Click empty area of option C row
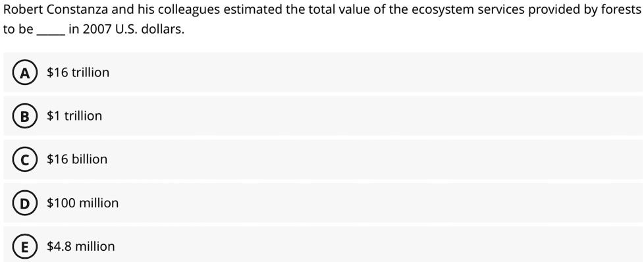The height and width of the screenshot is (262, 644). (x=369, y=159)
